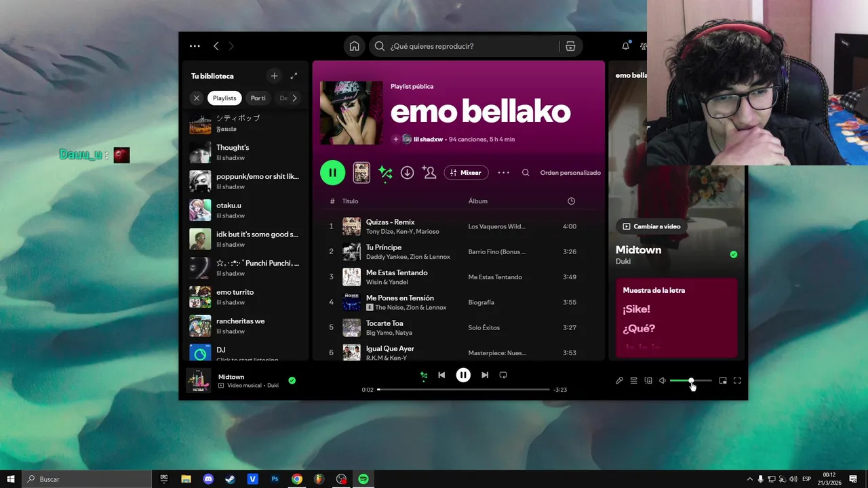Open more options dots for playlist
Viewport: 868px width, 488px height.
(x=503, y=173)
